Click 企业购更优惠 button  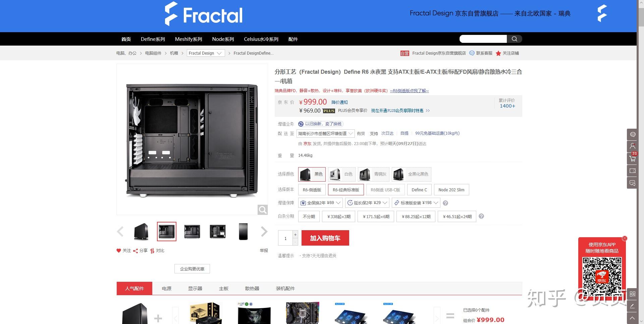point(192,269)
